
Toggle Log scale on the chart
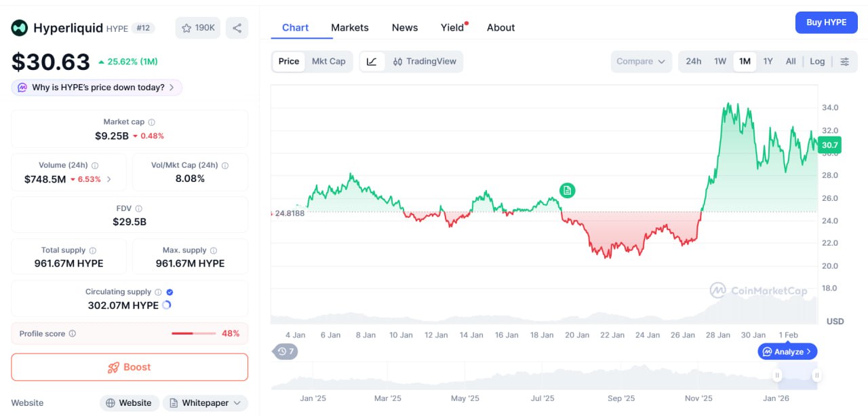tap(817, 61)
